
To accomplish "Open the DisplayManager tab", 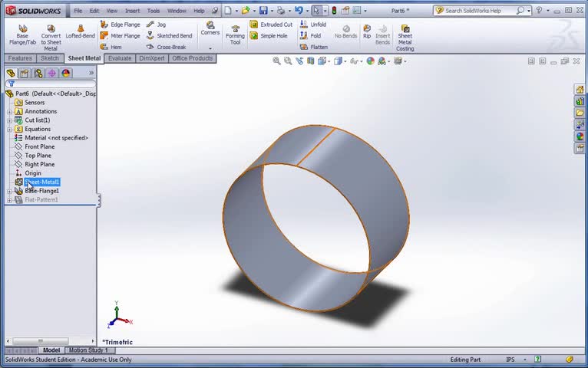I will click(x=66, y=73).
